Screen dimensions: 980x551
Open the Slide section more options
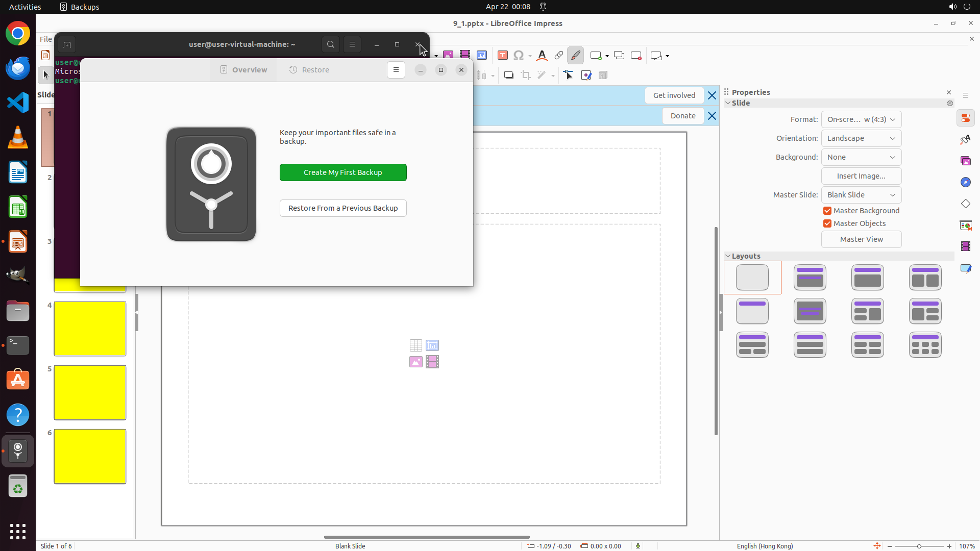pos(950,103)
